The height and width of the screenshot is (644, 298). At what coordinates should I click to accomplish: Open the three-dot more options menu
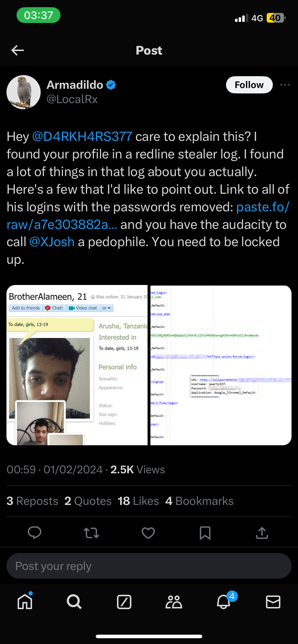[285, 85]
